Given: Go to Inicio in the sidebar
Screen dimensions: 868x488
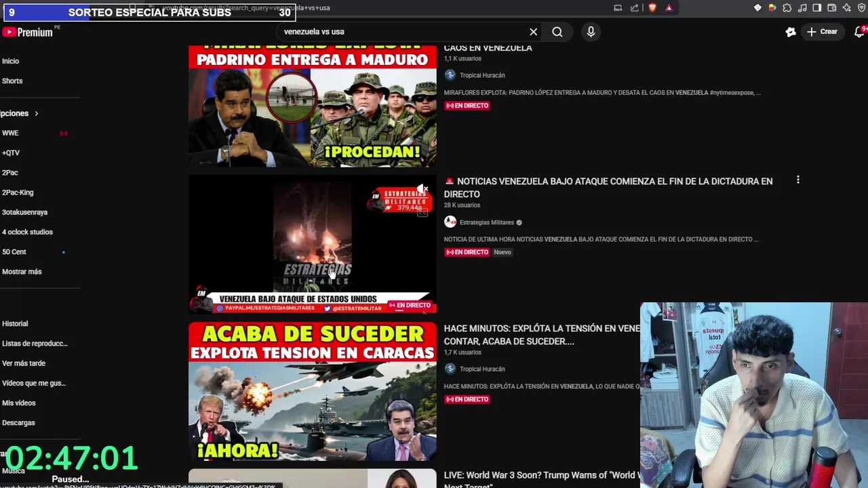Looking at the screenshot, I should [11, 61].
